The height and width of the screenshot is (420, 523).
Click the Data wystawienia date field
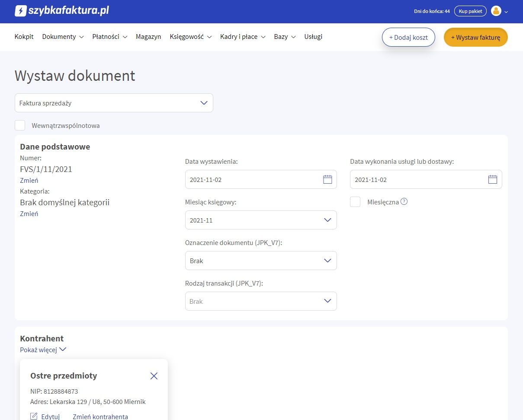point(261,179)
